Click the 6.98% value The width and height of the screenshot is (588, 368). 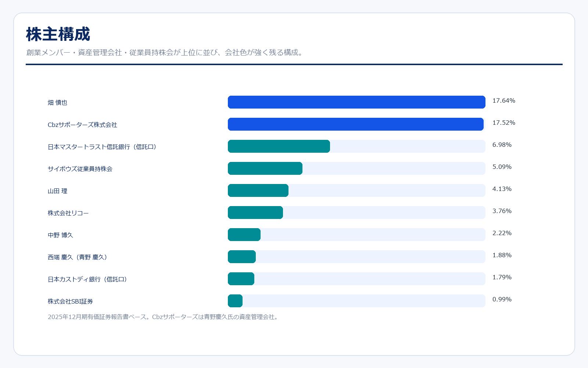pos(502,145)
